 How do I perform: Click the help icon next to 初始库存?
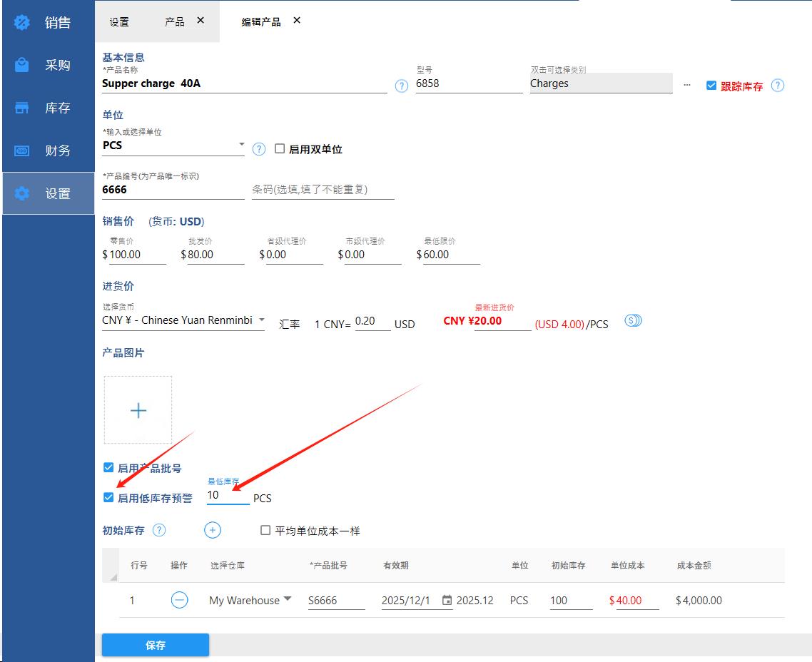159,530
